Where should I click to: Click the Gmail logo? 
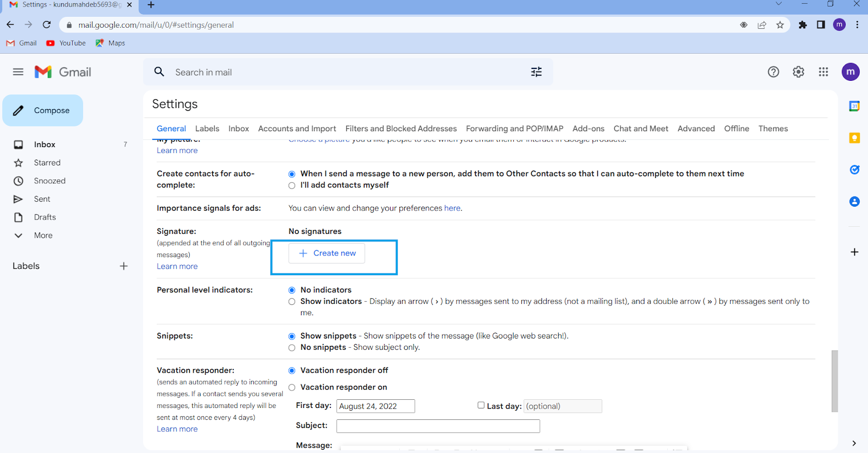point(63,72)
